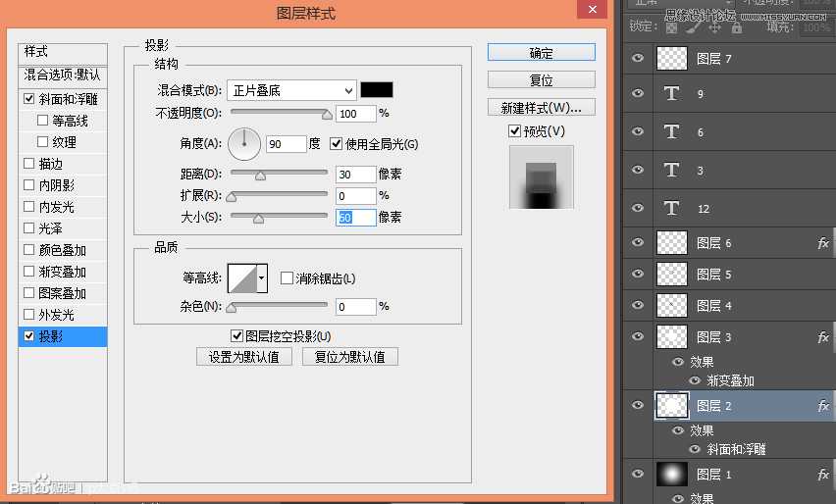This screenshot has height=504, width=836.
Task: Open the black shadow color swatch
Action: [x=377, y=89]
